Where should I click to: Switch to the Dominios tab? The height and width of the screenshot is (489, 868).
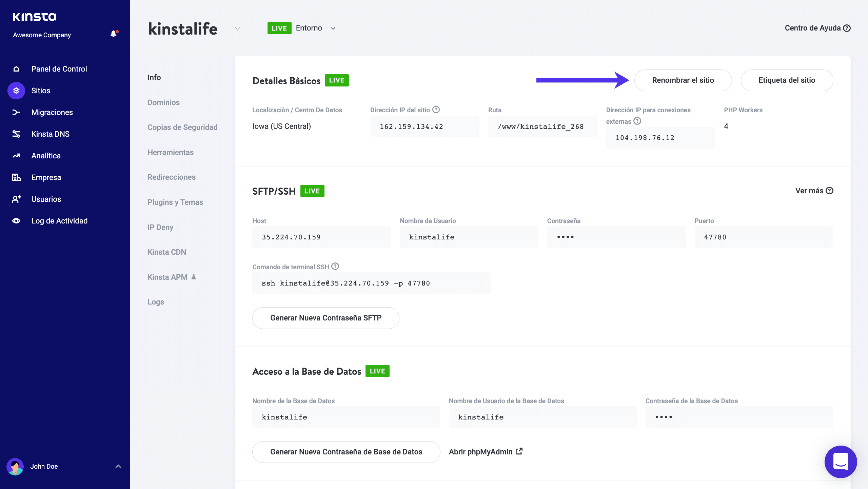[163, 102]
